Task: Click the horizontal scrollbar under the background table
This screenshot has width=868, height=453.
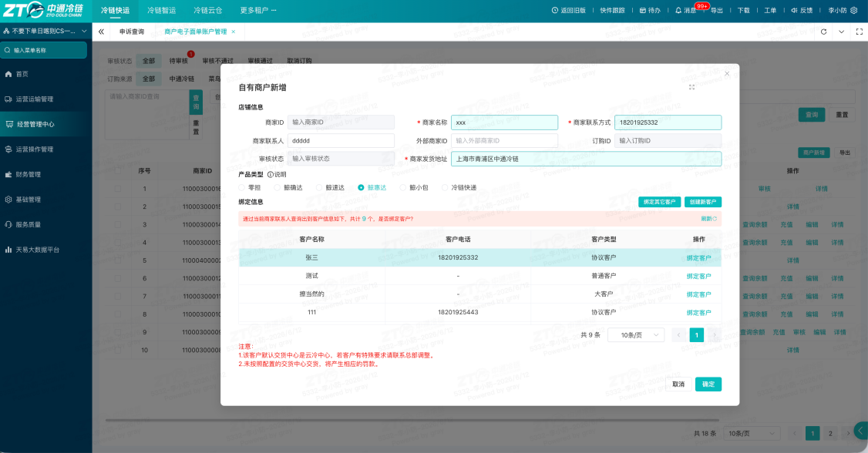Action: (412, 420)
